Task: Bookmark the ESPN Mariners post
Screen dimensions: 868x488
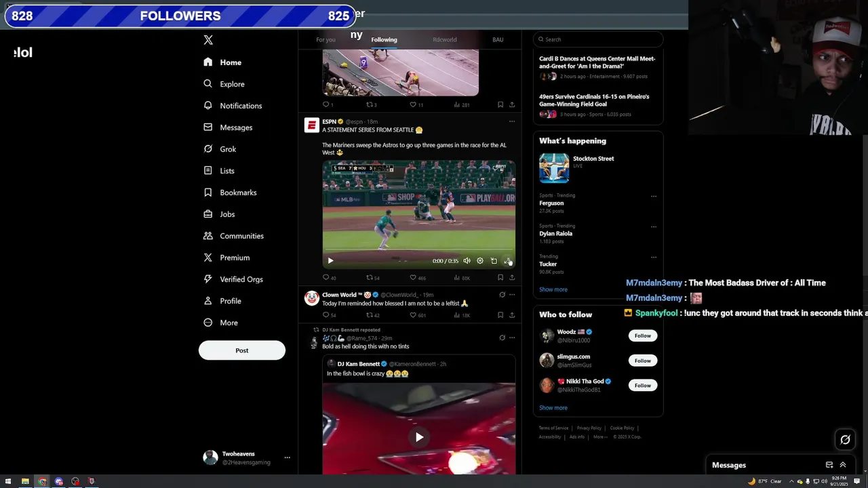Action: (x=500, y=277)
